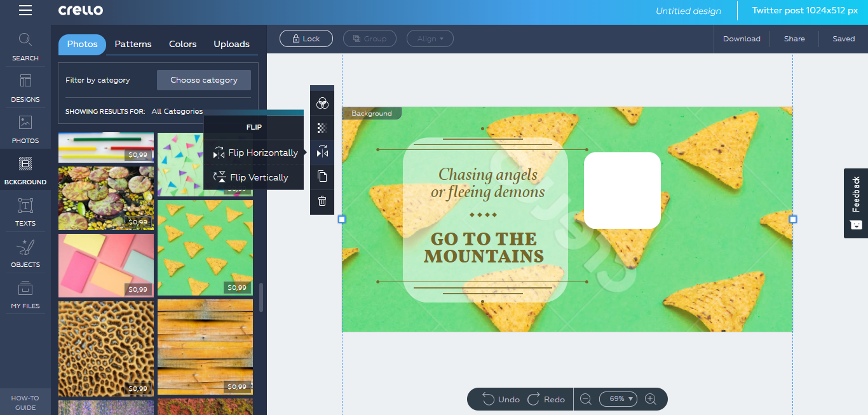This screenshot has height=415, width=868.
Task: Select the coral texture thumbnail
Action: [106, 349]
